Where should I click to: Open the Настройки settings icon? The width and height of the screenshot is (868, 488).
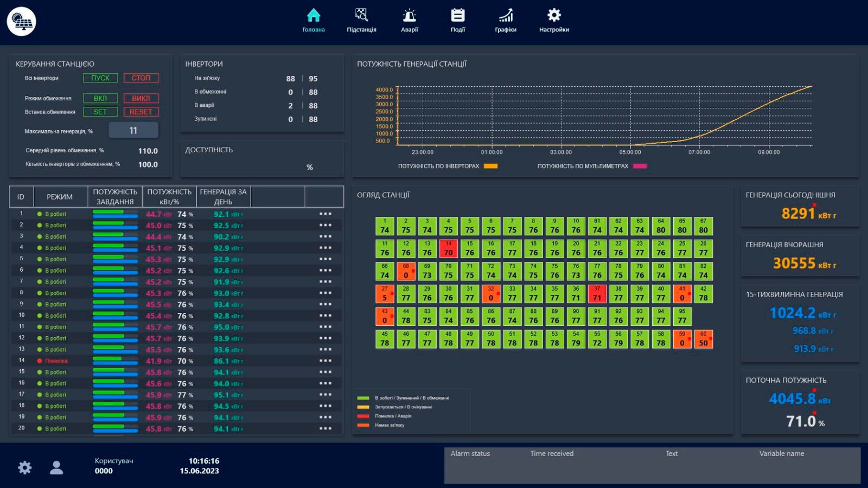(554, 15)
